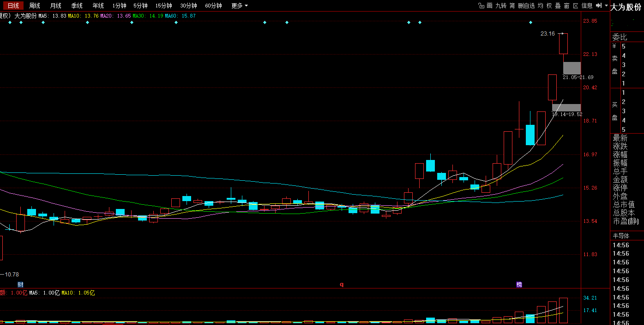Click the 总股本 total shares row

[x=624, y=213]
